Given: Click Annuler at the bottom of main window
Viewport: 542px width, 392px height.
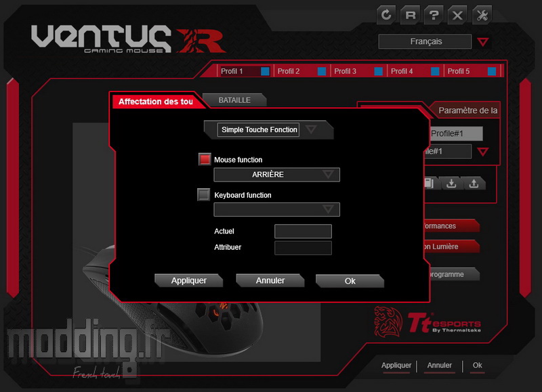Looking at the screenshot, I should click(x=439, y=366).
